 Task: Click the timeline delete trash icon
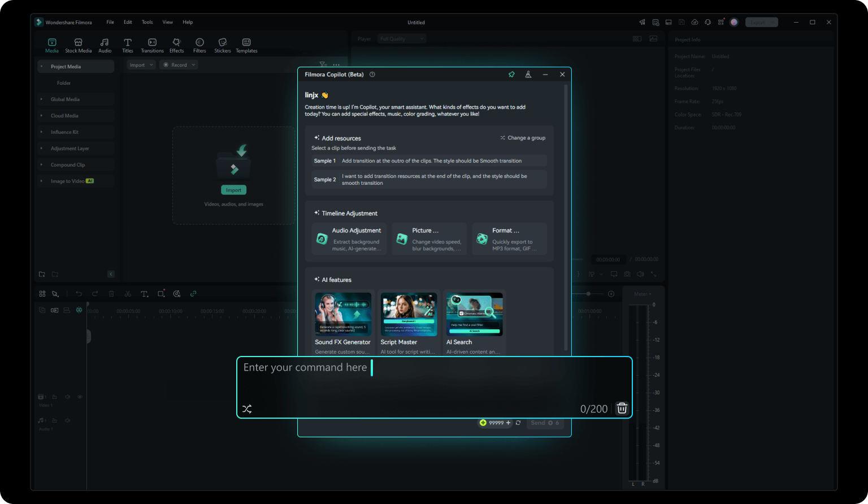tap(111, 294)
